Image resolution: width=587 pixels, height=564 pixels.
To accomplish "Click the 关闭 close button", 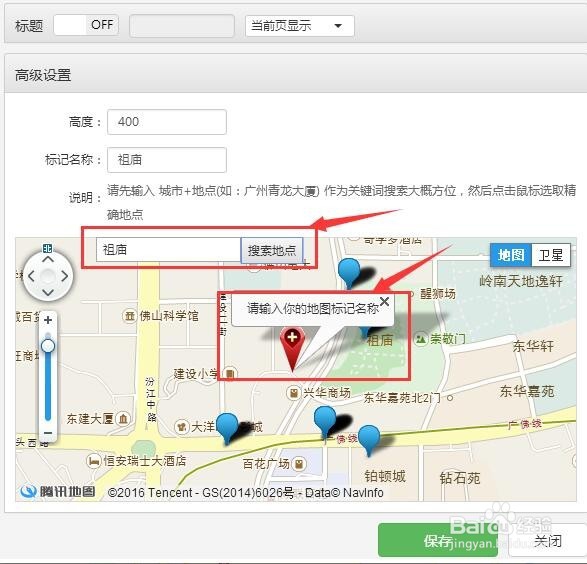I will click(x=548, y=541).
